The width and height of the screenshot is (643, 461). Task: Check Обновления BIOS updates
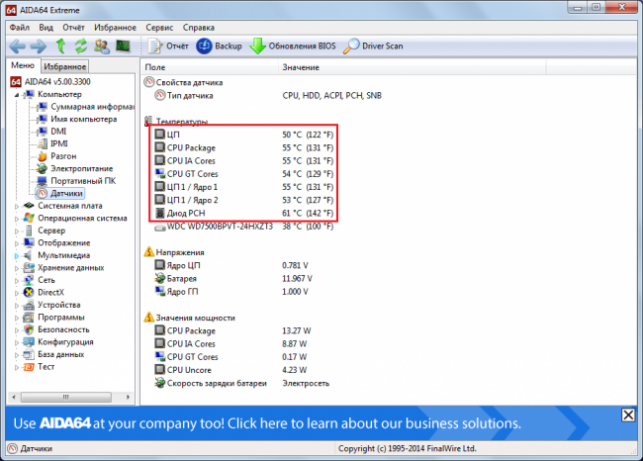point(293,46)
